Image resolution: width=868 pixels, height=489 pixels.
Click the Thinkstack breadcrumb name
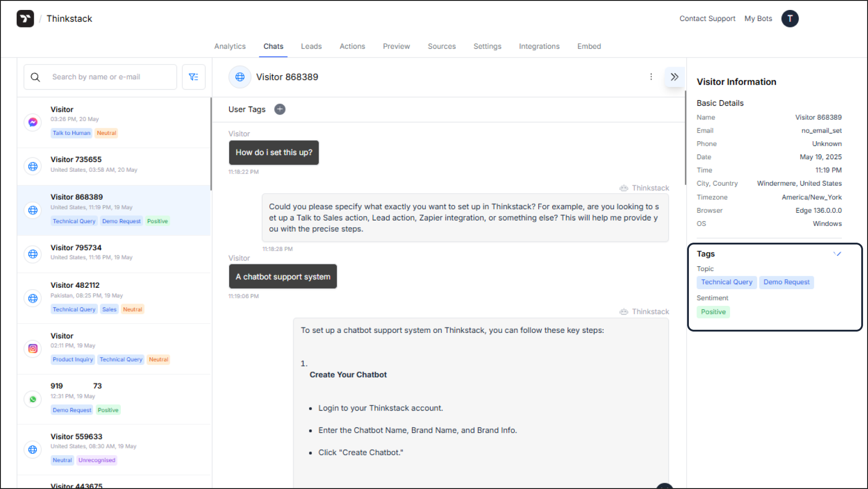[69, 18]
